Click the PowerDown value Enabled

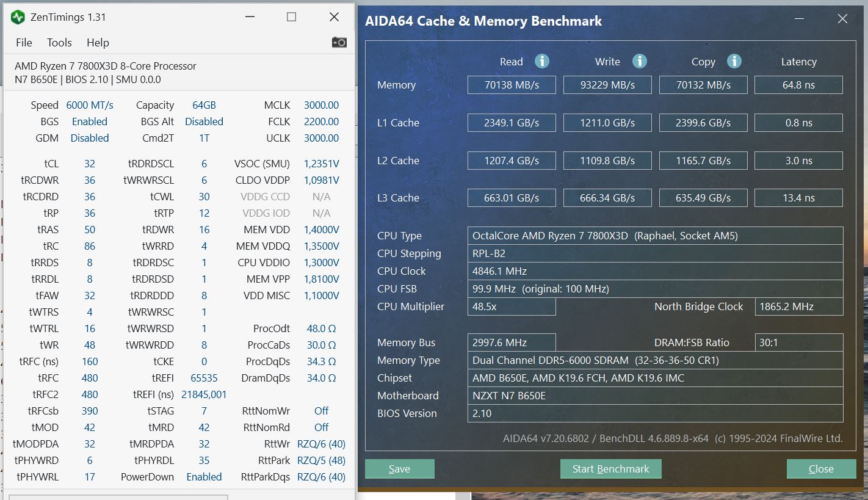[x=204, y=477]
